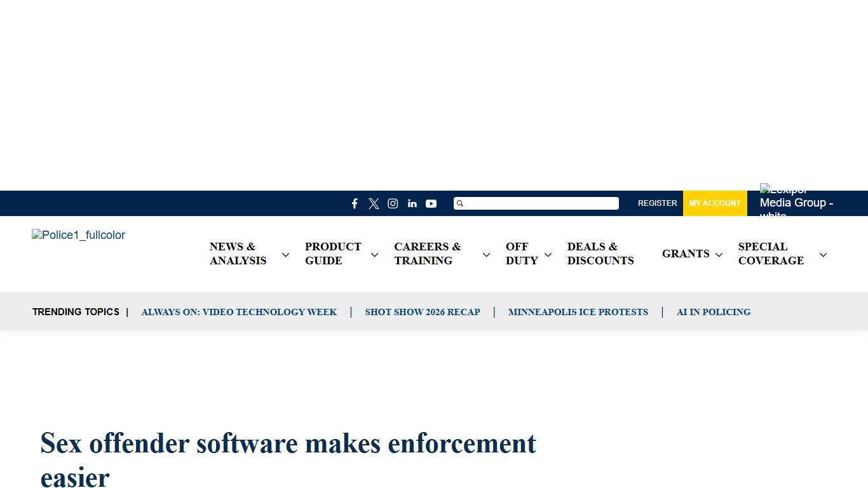This screenshot has height=488, width=868.
Task: Open Police1's Instagram via its icon
Action: pyautogui.click(x=393, y=203)
